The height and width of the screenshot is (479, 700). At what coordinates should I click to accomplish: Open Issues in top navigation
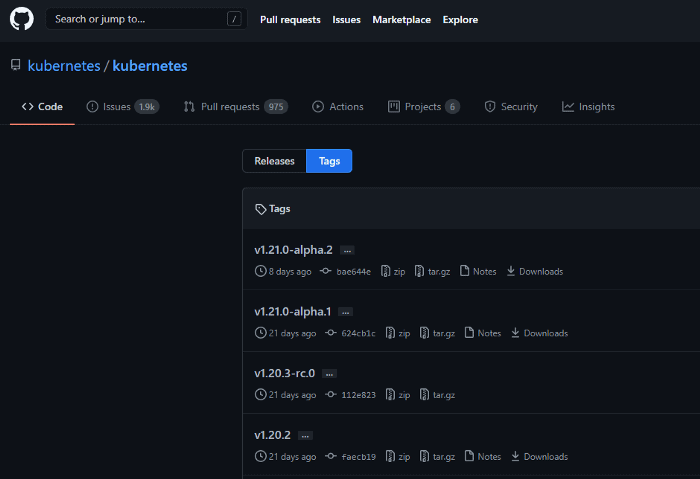pyautogui.click(x=346, y=20)
